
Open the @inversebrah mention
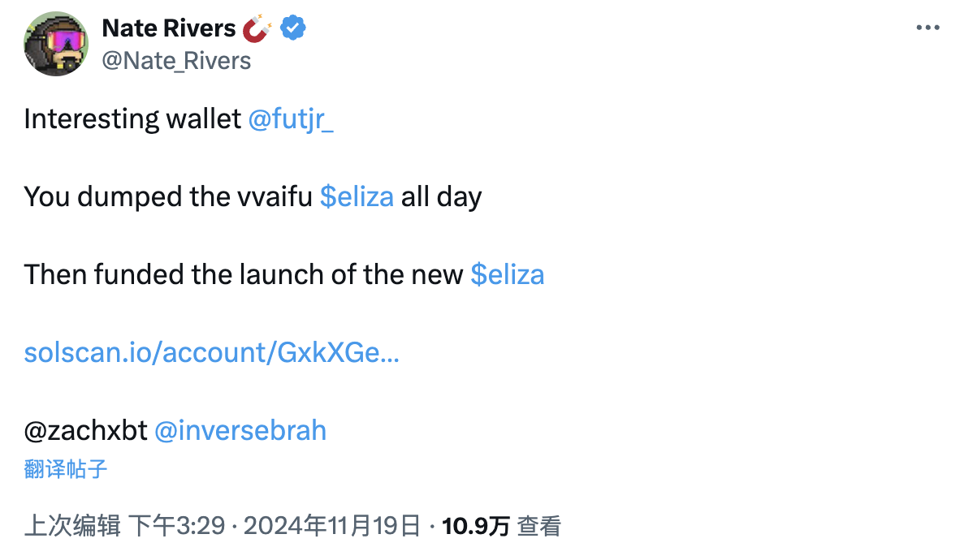[240, 430]
